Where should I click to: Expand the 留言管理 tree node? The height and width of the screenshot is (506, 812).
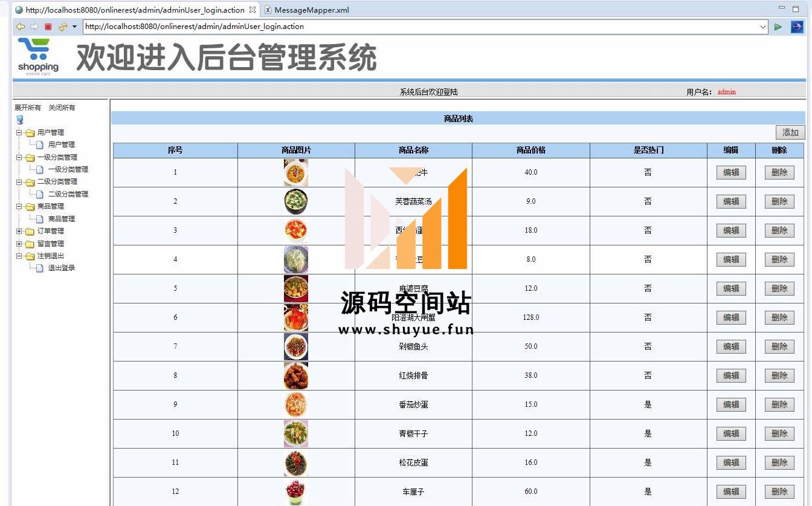pyautogui.click(x=19, y=244)
